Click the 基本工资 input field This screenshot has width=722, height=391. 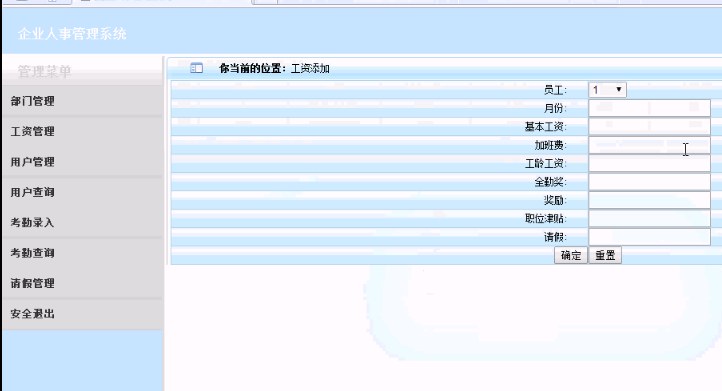tap(649, 127)
